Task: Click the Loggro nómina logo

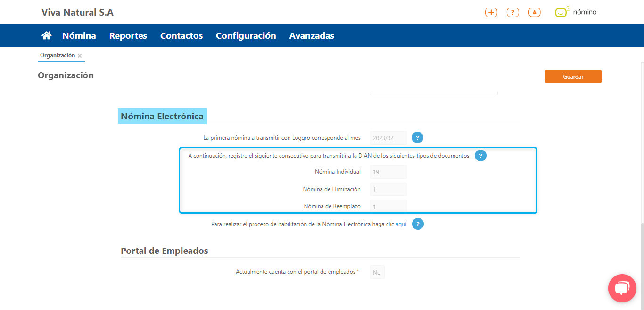Action: [576, 12]
